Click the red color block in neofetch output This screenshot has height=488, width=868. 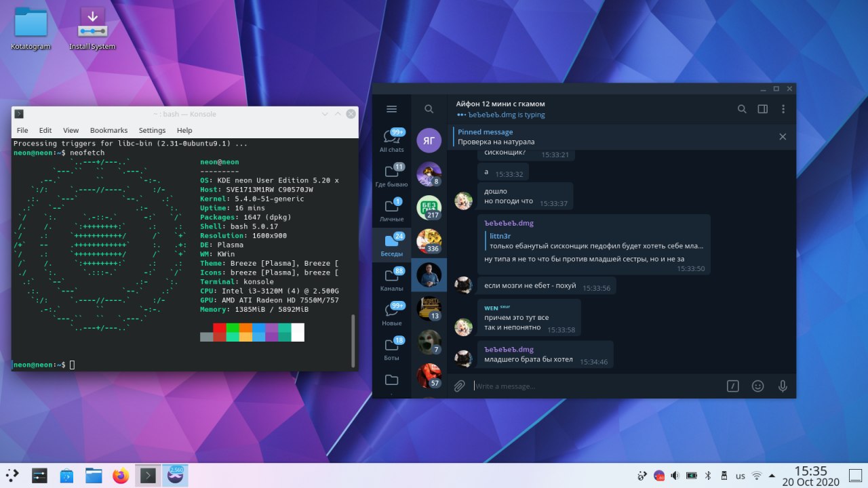[220, 332]
